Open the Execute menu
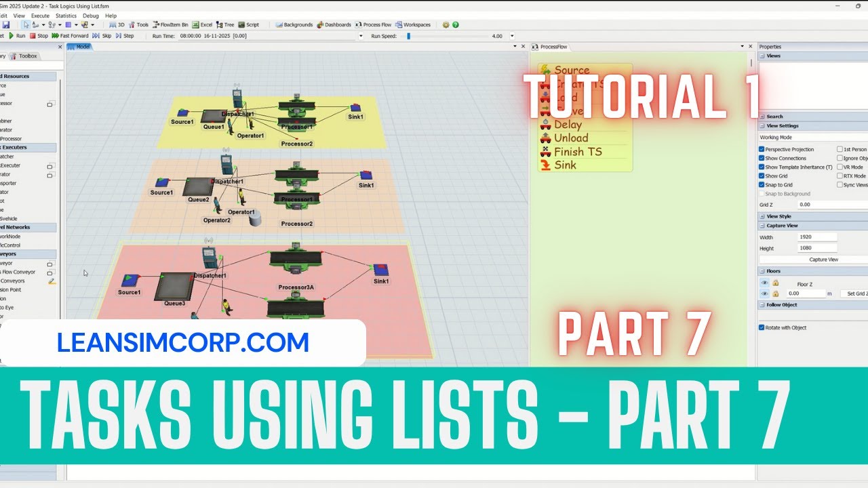Viewport: 868px width, 488px height. click(40, 15)
